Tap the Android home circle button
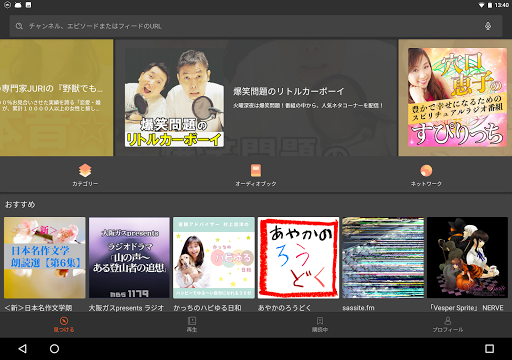 [x=54, y=349]
